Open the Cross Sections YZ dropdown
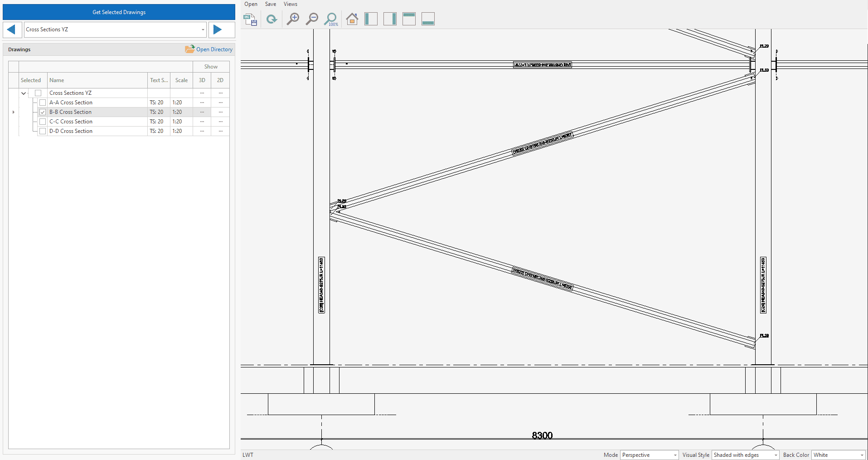The height and width of the screenshot is (460, 868). [203, 29]
